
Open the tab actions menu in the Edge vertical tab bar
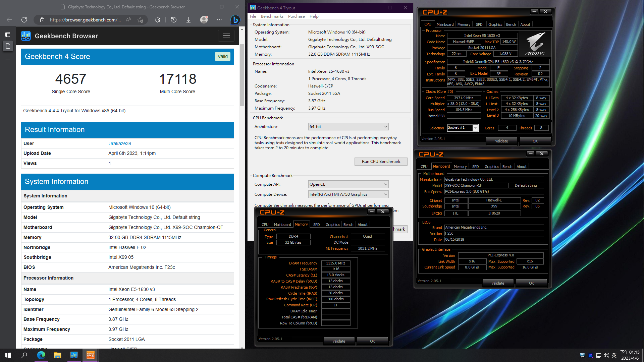tap(8, 35)
